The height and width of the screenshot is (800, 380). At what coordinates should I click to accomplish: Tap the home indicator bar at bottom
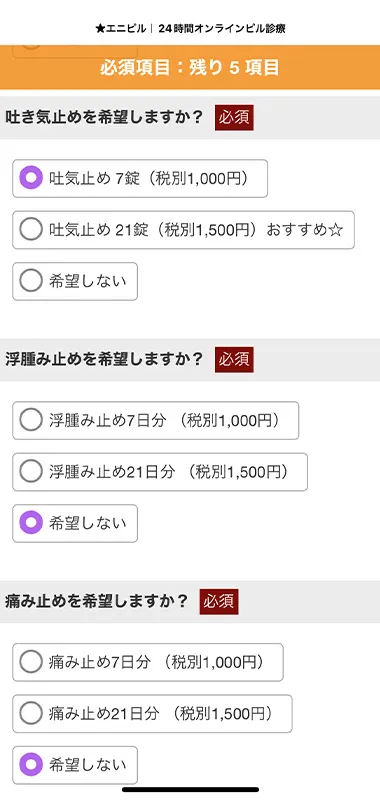(x=190, y=789)
